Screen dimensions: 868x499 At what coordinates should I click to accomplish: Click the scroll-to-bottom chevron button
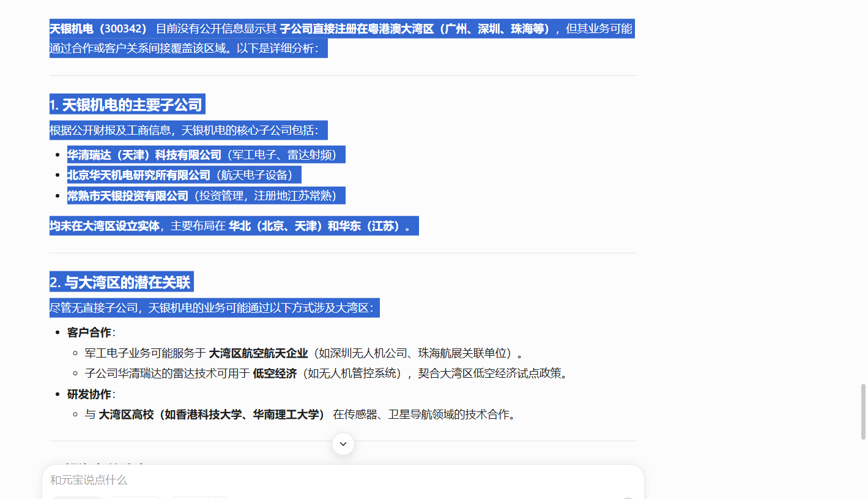point(343,444)
